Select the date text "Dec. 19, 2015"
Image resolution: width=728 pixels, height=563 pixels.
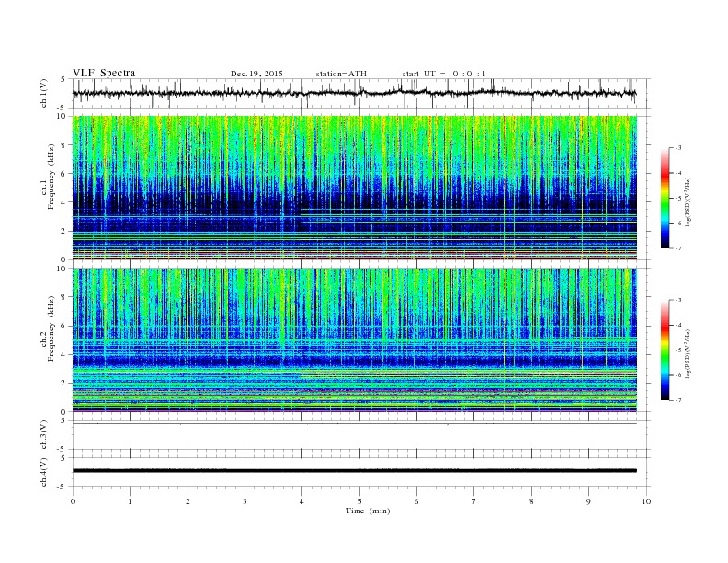point(256,74)
